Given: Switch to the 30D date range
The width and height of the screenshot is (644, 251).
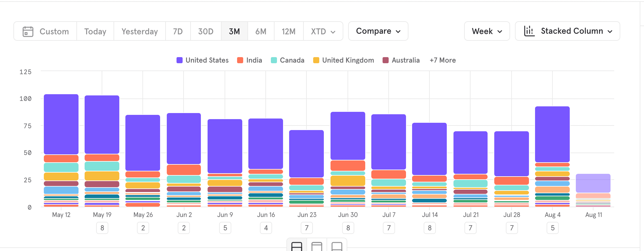Looking at the screenshot, I should [x=206, y=31].
